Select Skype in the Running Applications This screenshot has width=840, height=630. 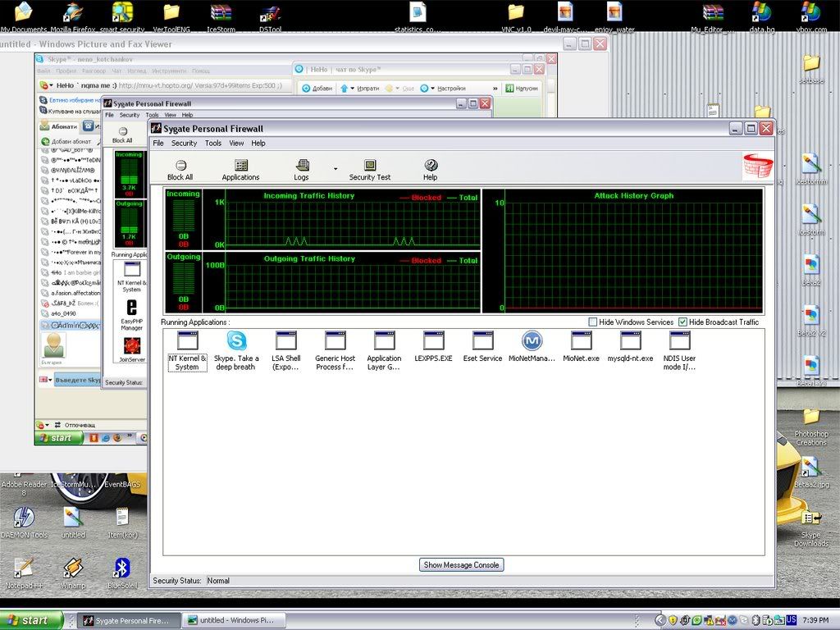click(x=236, y=351)
